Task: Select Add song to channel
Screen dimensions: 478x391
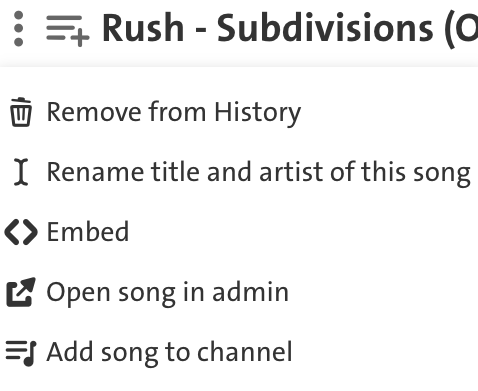Action: tap(169, 353)
